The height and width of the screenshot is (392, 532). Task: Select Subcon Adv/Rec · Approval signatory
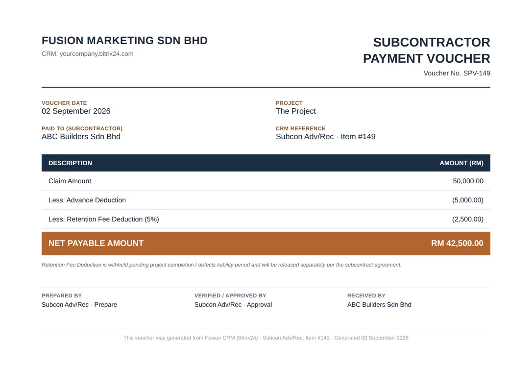pos(233,304)
